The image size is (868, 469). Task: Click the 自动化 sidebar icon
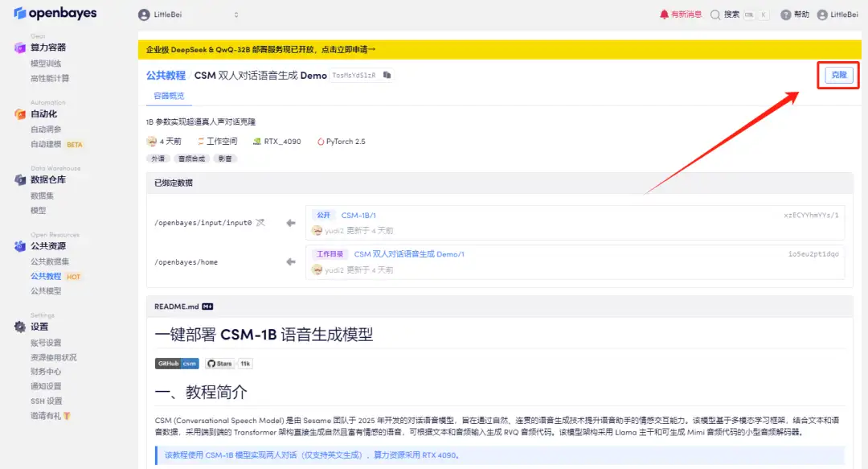(20, 114)
